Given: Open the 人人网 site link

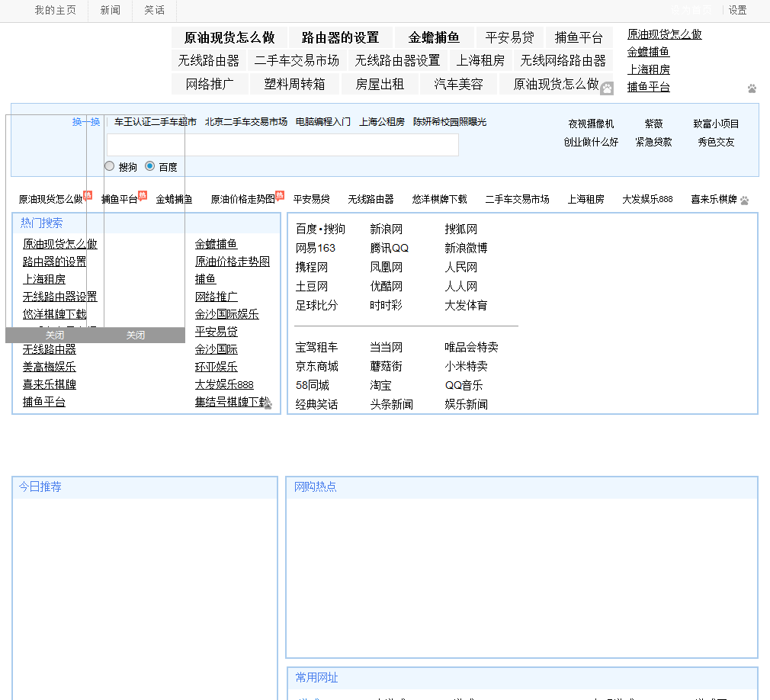Looking at the screenshot, I should click(460, 287).
